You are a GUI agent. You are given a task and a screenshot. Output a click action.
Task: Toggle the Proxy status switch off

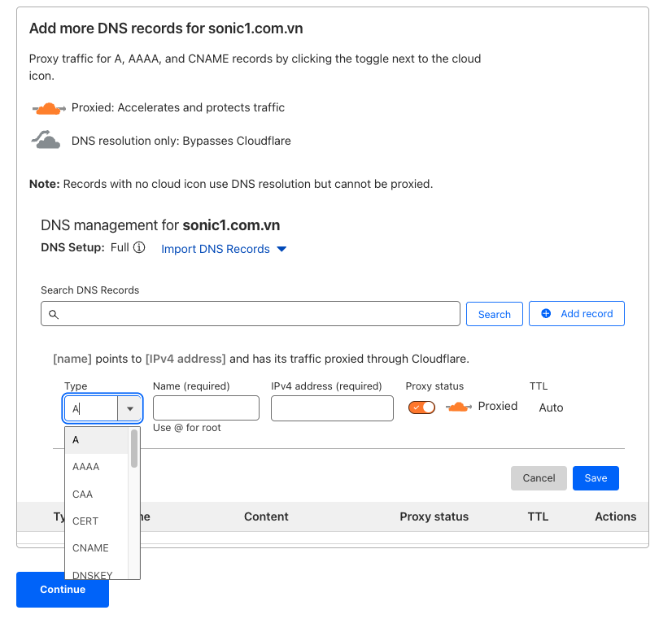[421, 407]
